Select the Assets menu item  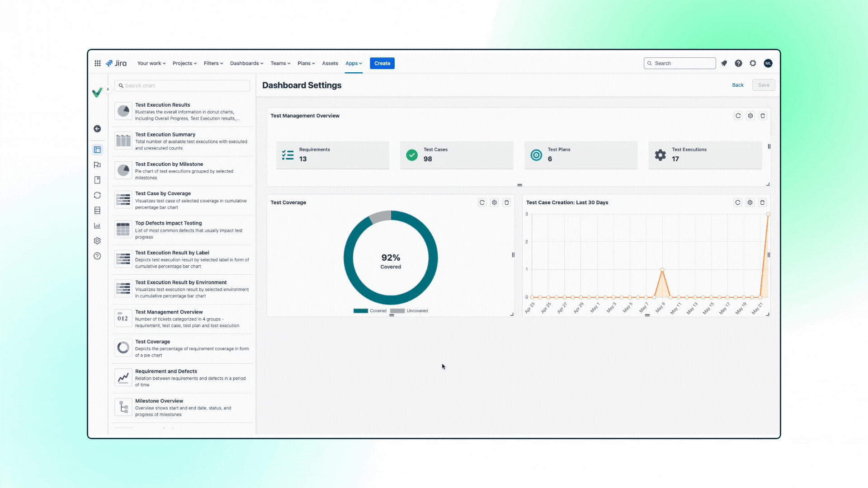pos(330,63)
